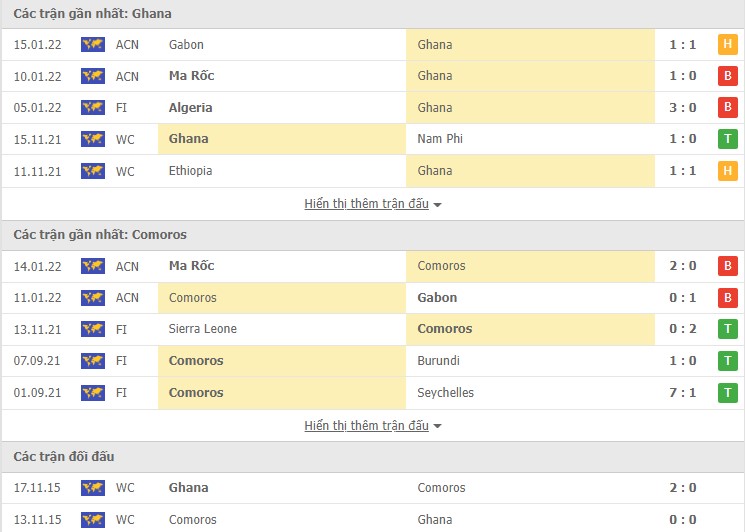Click the flag icon in Sierra Leone vs Comoros row
The image size is (745, 532).
pos(93,329)
